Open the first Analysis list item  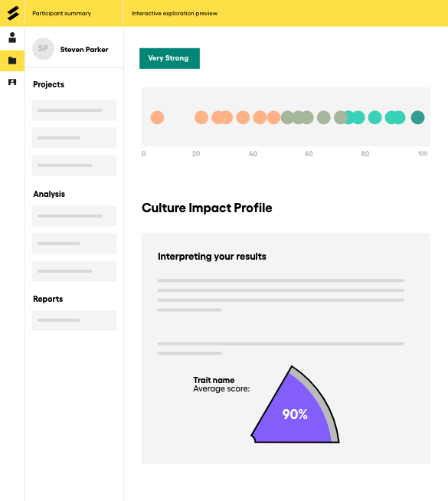(74, 216)
